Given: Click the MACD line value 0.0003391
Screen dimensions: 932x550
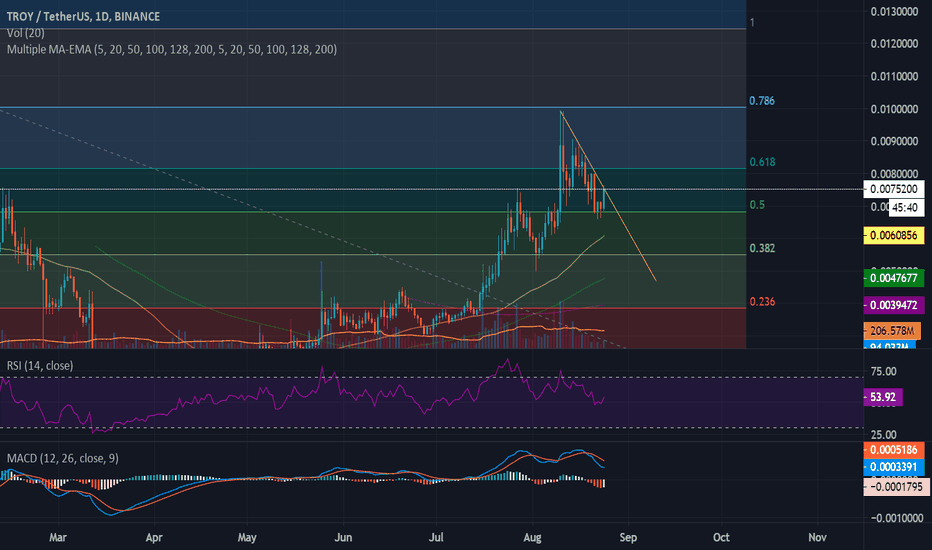Looking at the screenshot, I should coord(894,467).
